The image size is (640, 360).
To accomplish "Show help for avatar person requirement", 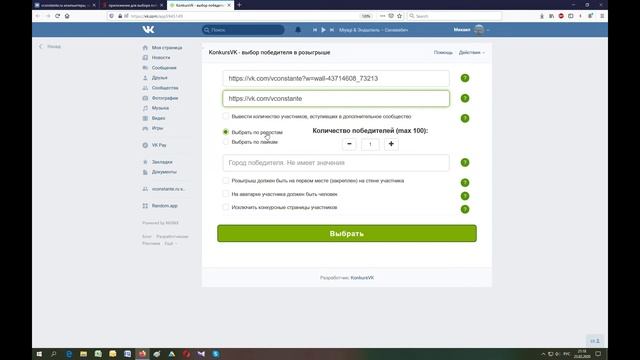I will tap(465, 196).
